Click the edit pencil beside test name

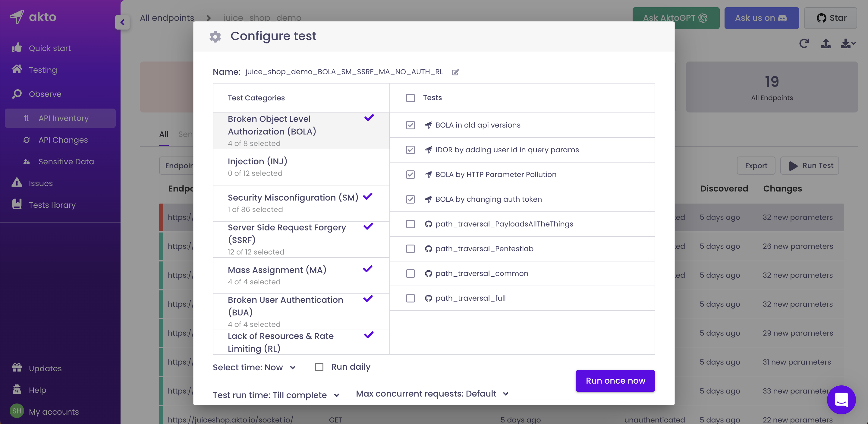(x=456, y=72)
